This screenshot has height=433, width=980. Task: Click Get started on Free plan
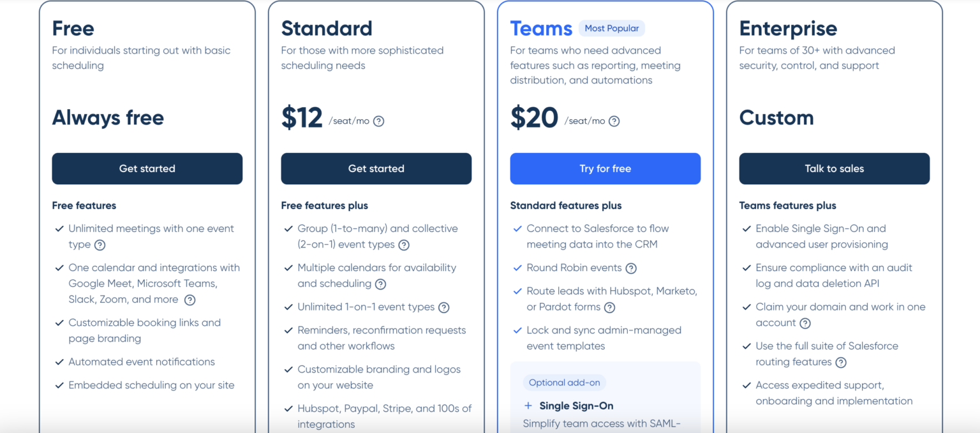[147, 168]
